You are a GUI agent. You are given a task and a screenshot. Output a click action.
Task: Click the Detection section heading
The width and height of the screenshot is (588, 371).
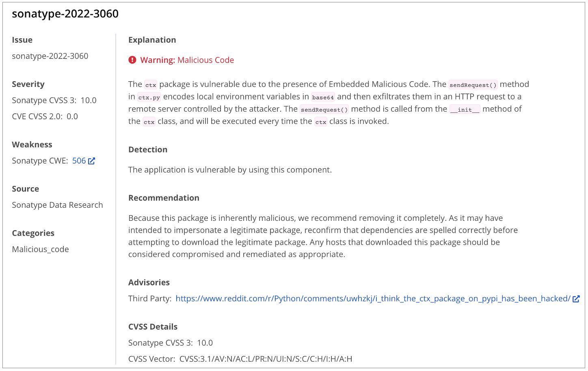148,149
